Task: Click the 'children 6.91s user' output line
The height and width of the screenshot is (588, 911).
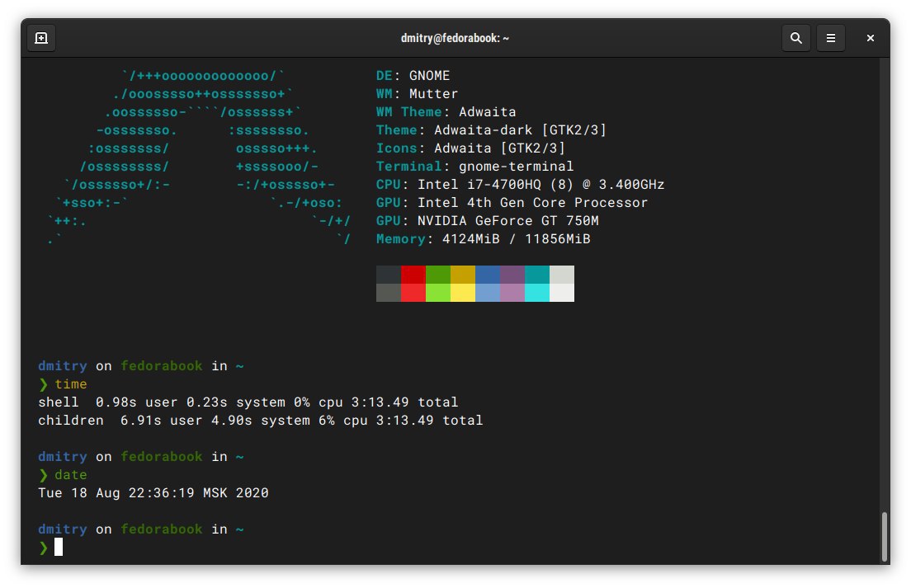Action: 260,421
